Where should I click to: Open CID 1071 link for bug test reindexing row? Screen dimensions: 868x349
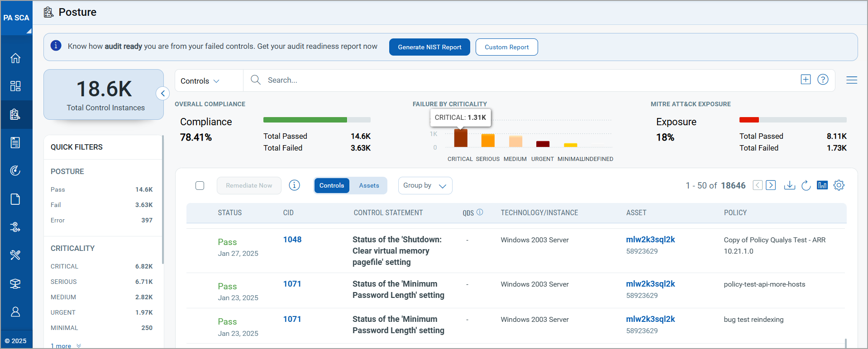(x=292, y=319)
